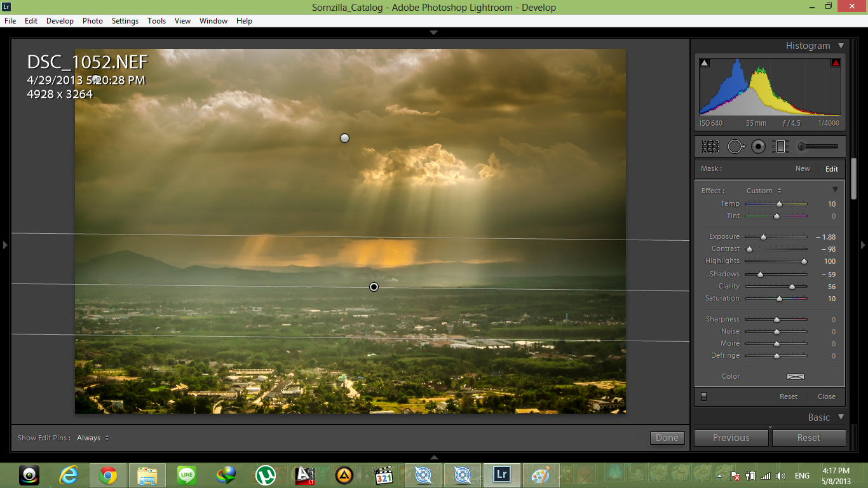This screenshot has width=868, height=488.
Task: Select the Crop Overlay tool
Action: pyautogui.click(x=710, y=147)
